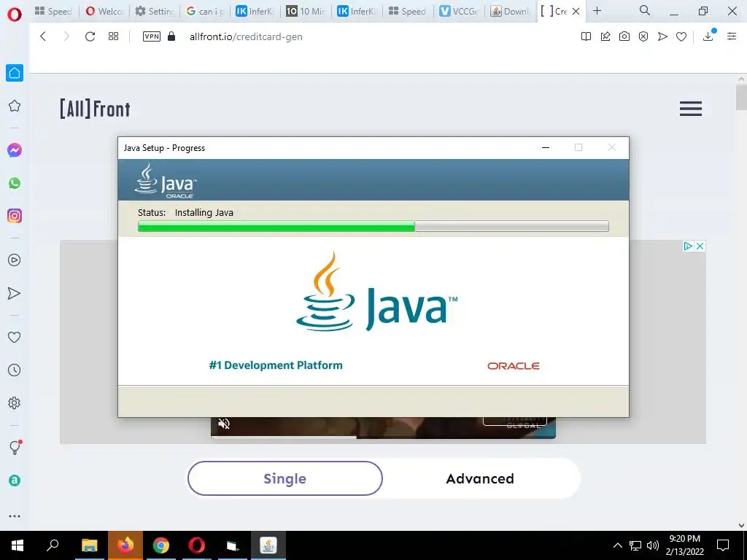The width and height of the screenshot is (747, 560).
Task: Toggle the VPN badge in address bar
Action: [152, 36]
